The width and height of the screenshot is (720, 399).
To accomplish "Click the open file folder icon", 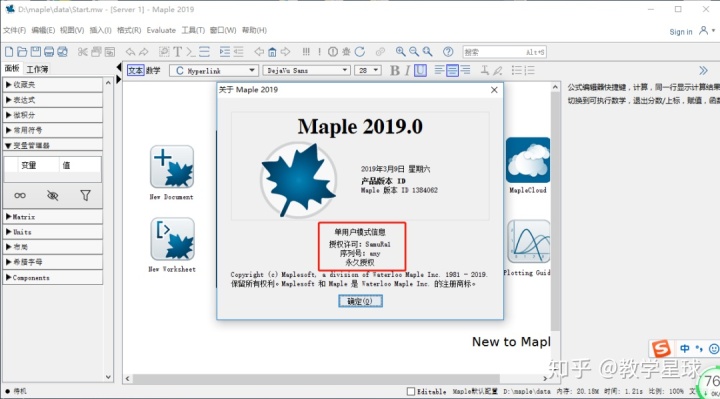I will (x=22, y=51).
